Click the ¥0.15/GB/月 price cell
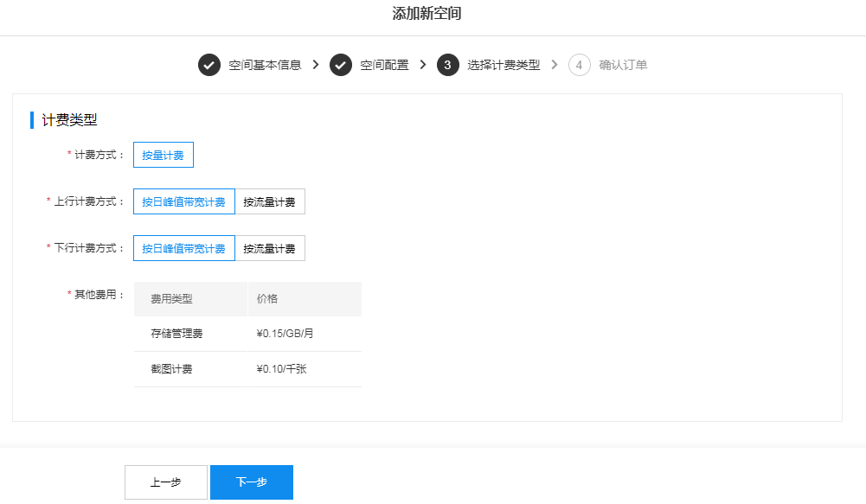This screenshot has height=504, width=866. [305, 334]
